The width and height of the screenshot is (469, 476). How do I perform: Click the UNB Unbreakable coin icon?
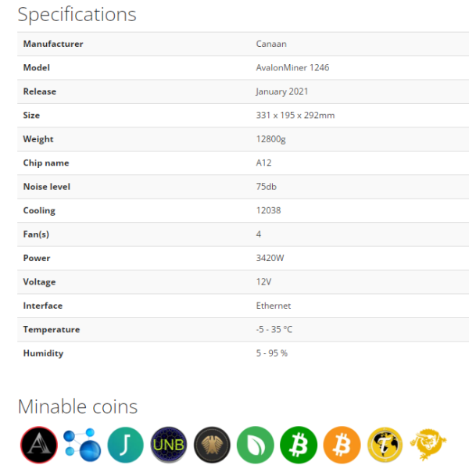pos(169,445)
